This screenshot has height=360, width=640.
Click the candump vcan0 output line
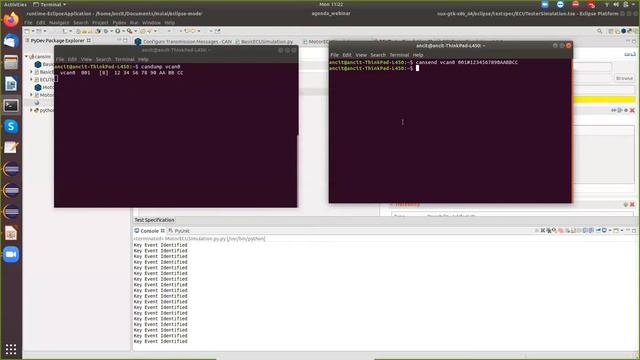coord(121,73)
